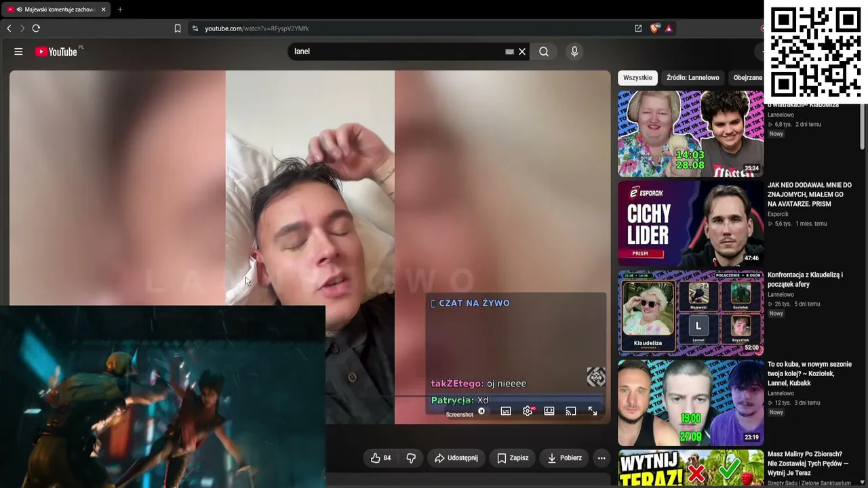Reload the page with the refresh icon
This screenshot has height=488, width=868.
[36, 28]
